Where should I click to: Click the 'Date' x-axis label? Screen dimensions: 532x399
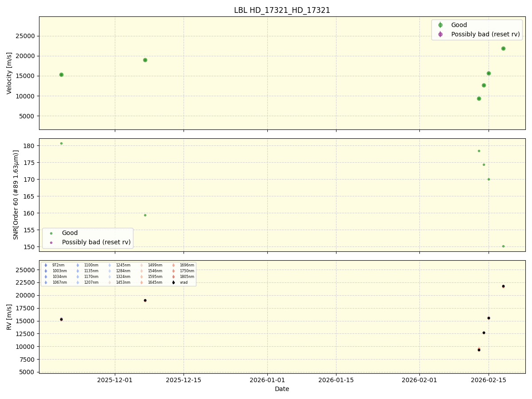(282, 389)
